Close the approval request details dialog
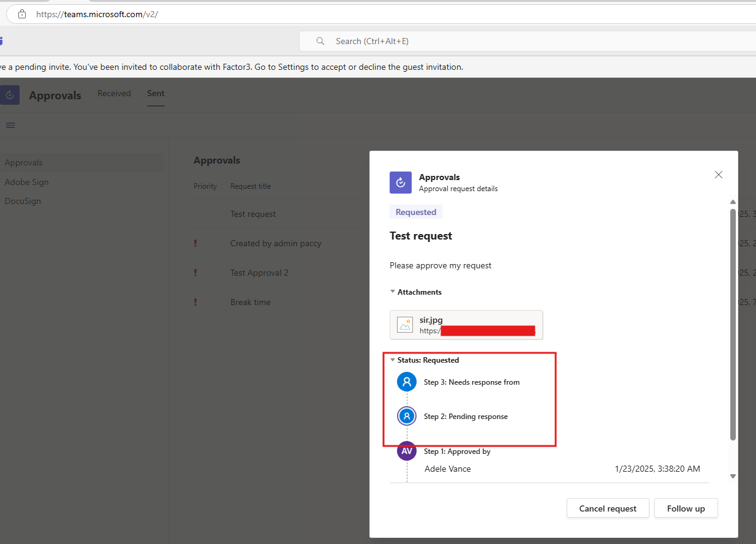This screenshot has width=756, height=544. tap(719, 175)
